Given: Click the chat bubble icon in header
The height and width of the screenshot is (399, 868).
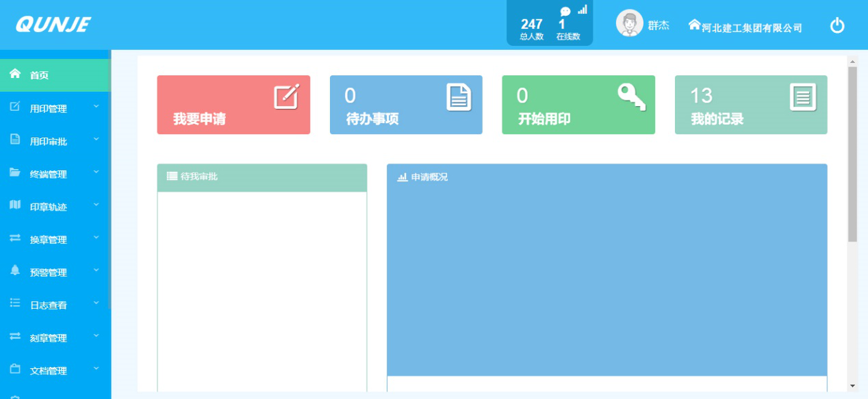Looking at the screenshot, I should 565,12.
